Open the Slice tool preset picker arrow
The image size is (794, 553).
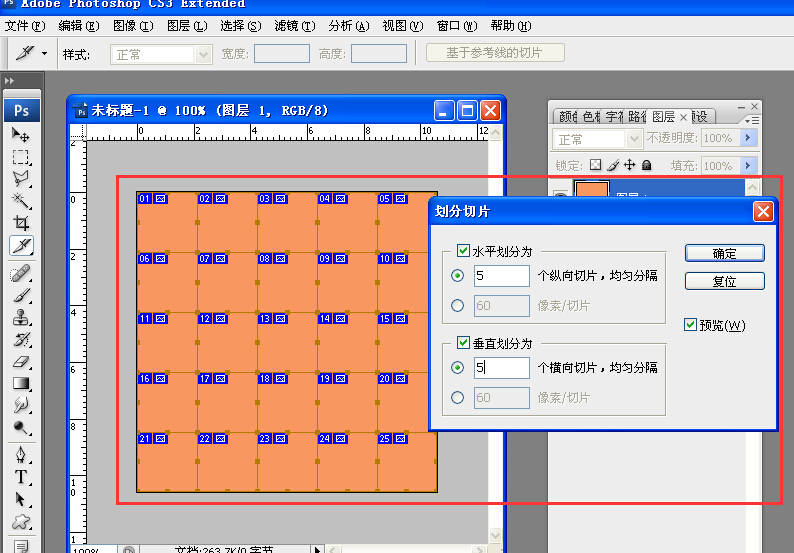pyautogui.click(x=44, y=53)
